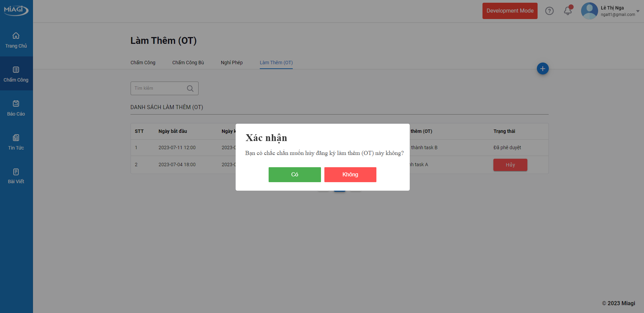Click the Development Mode button
Screen dimensions: 644x313
(510, 11)
